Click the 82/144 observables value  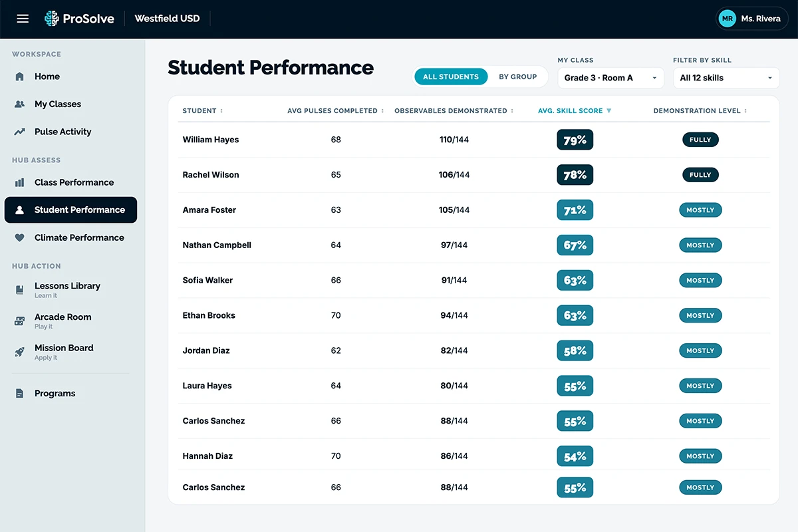click(x=454, y=350)
